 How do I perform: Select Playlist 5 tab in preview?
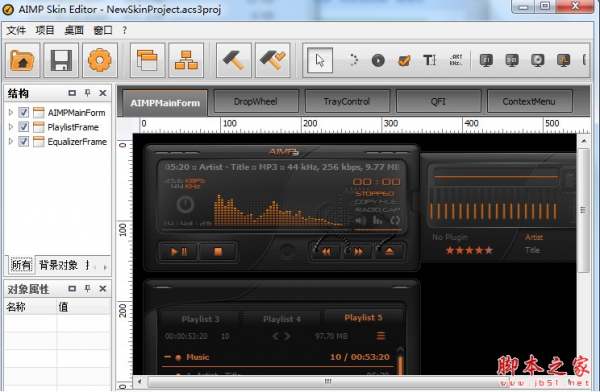pyautogui.click(x=363, y=317)
